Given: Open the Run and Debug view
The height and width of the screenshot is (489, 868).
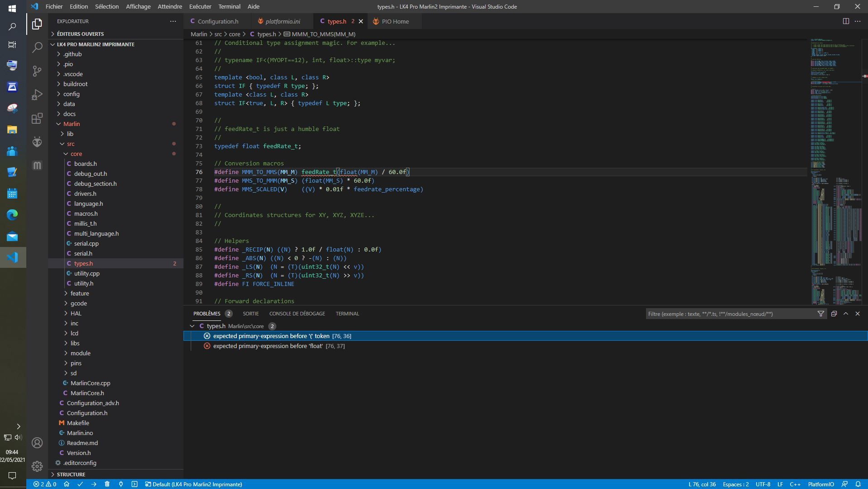Looking at the screenshot, I should [x=37, y=95].
